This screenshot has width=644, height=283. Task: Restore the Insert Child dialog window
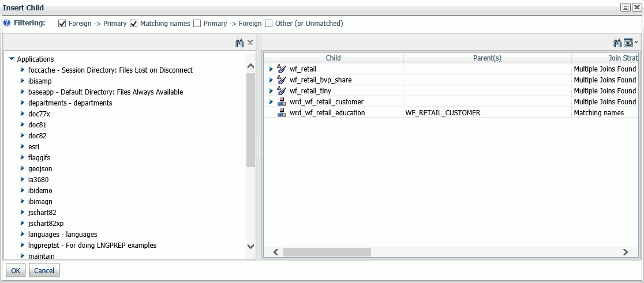click(x=626, y=7)
